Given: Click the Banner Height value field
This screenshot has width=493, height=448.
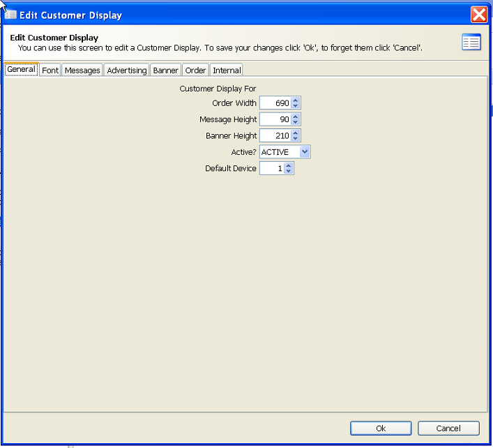Looking at the screenshot, I should coord(275,135).
